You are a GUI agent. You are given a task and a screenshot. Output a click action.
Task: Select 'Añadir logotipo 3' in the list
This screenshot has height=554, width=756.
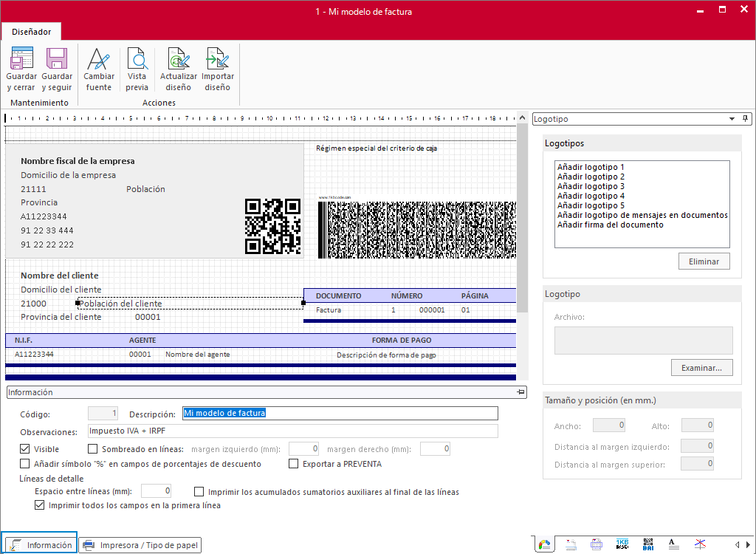[x=591, y=186]
